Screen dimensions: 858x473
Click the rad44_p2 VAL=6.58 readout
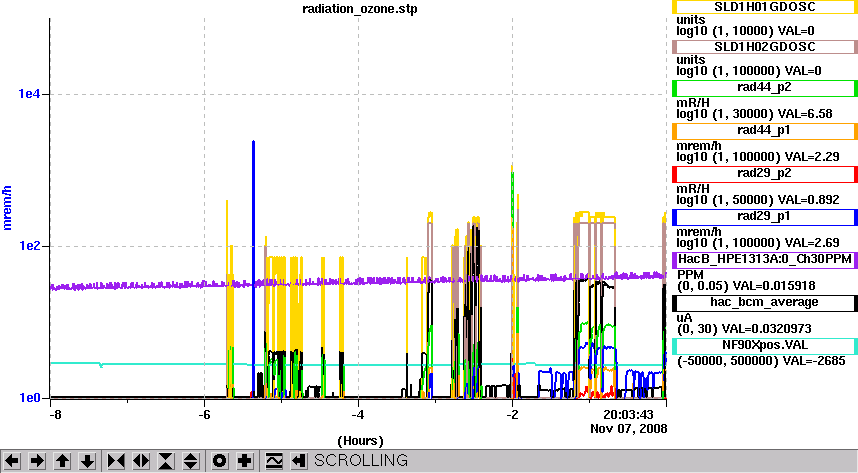[808, 114]
